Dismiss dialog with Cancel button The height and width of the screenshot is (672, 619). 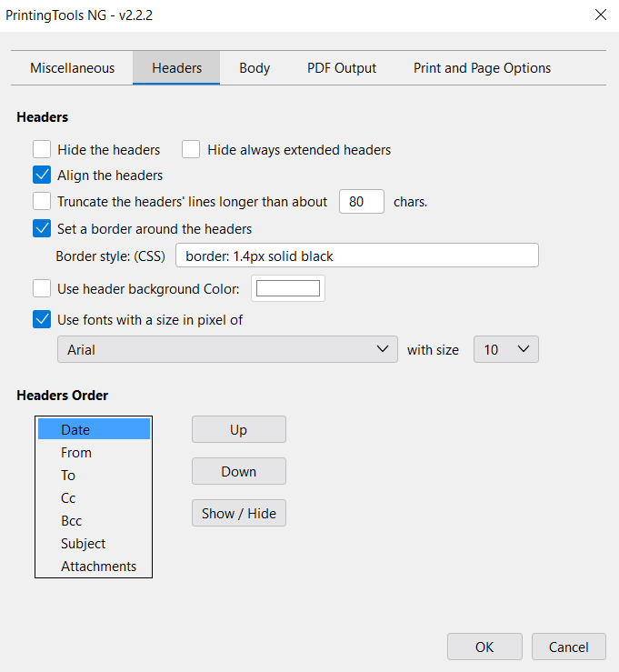tap(568, 647)
